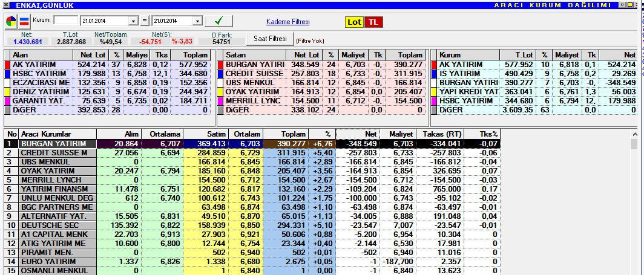Click DiGER row in the Alan table
This screenshot has width=644, height=275.
108,110
